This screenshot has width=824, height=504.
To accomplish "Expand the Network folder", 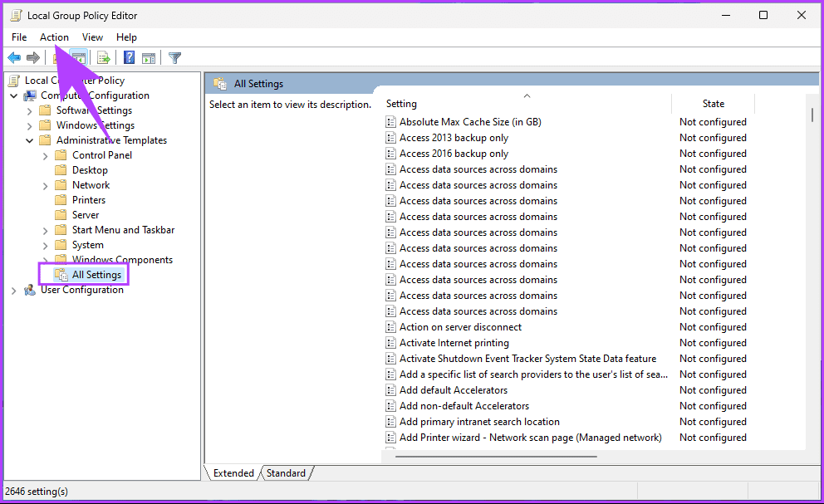I will [47, 184].
